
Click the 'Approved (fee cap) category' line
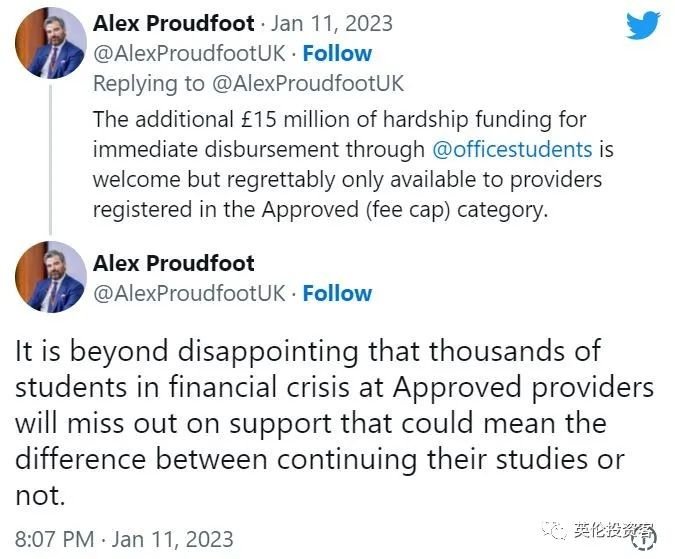tap(320, 210)
